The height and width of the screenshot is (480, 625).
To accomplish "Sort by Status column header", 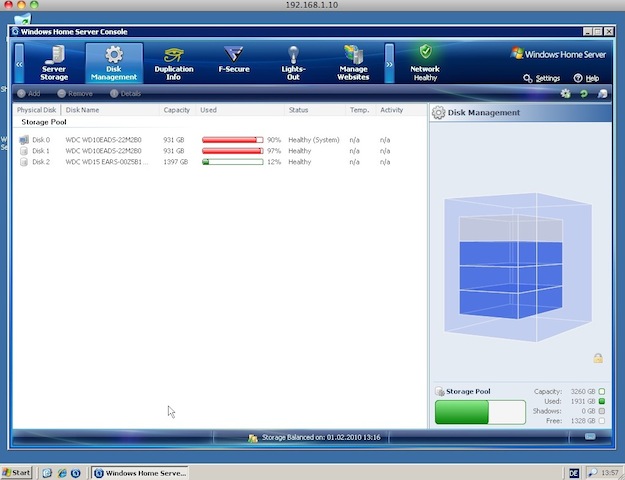I will coord(315,110).
